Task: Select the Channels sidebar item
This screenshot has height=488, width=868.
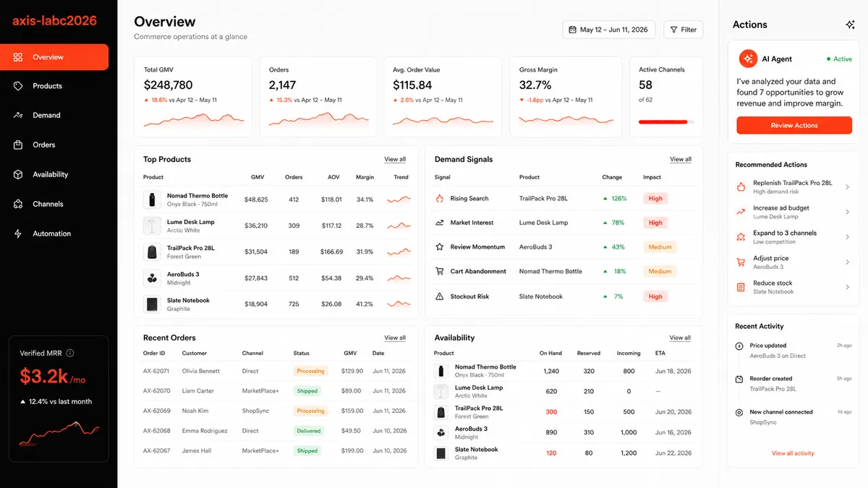Action: point(54,204)
